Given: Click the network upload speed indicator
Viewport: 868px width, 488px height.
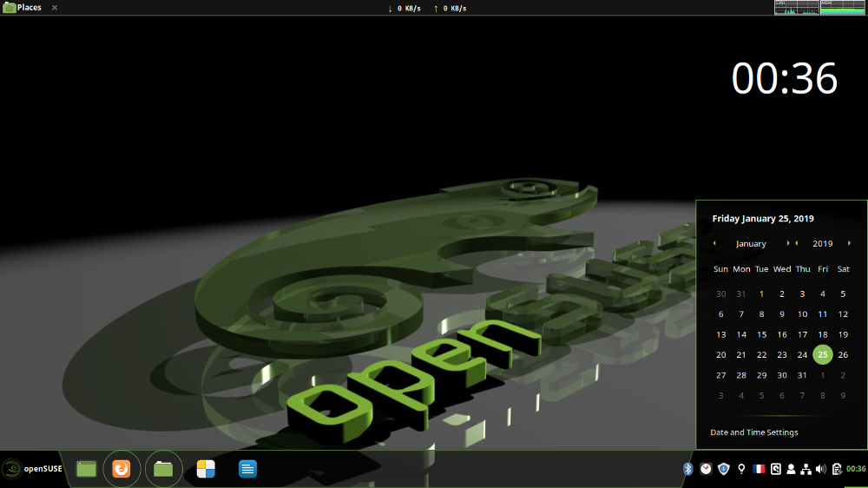Looking at the screenshot, I should click(x=450, y=9).
